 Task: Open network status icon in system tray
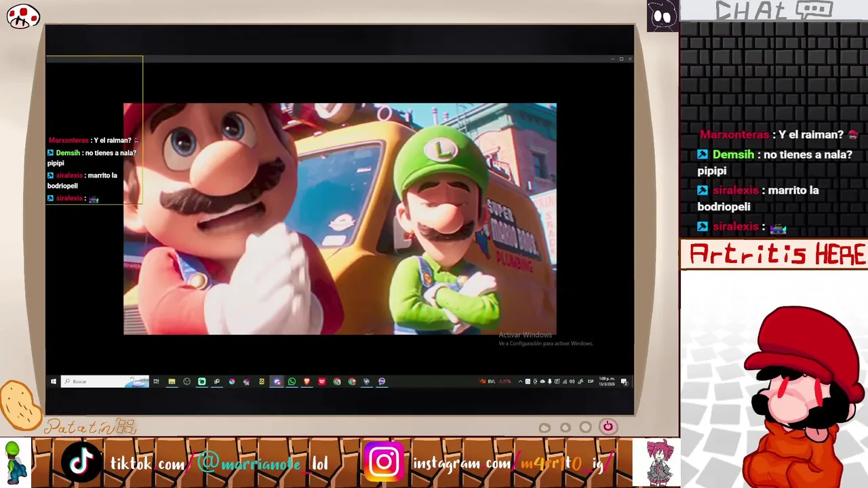click(x=565, y=382)
